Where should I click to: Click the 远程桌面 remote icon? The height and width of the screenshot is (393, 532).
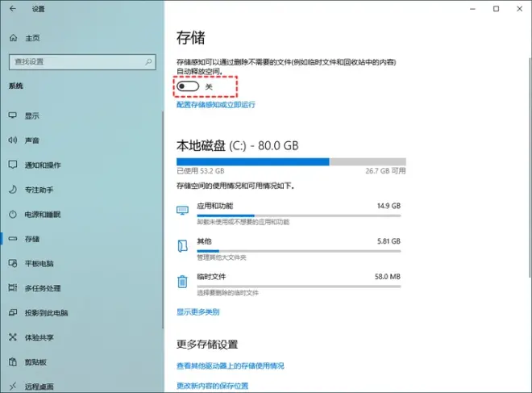[13, 387]
